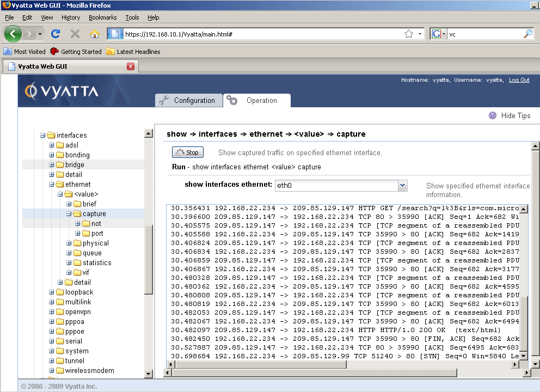This screenshot has width=540, height=392.
Task: Open the ethernet interface eth0 dropdown
Action: coord(402,186)
